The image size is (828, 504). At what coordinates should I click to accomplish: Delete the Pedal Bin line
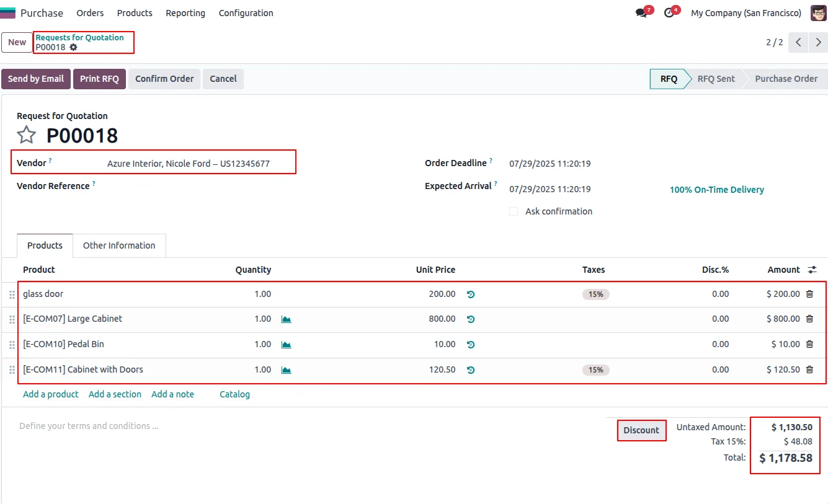[809, 344]
